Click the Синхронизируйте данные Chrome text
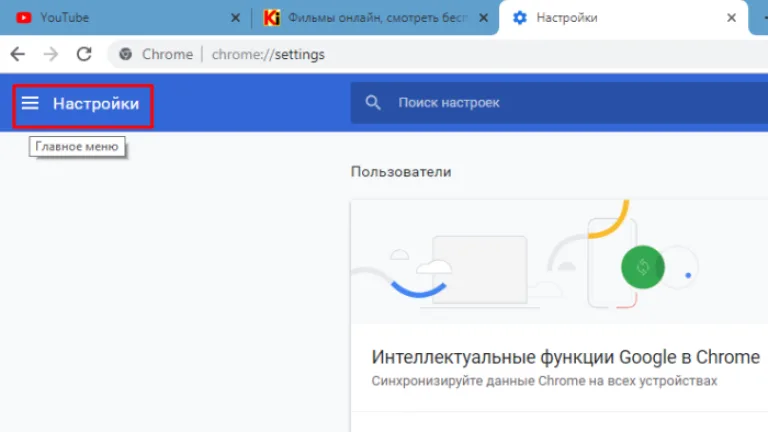 point(544,381)
